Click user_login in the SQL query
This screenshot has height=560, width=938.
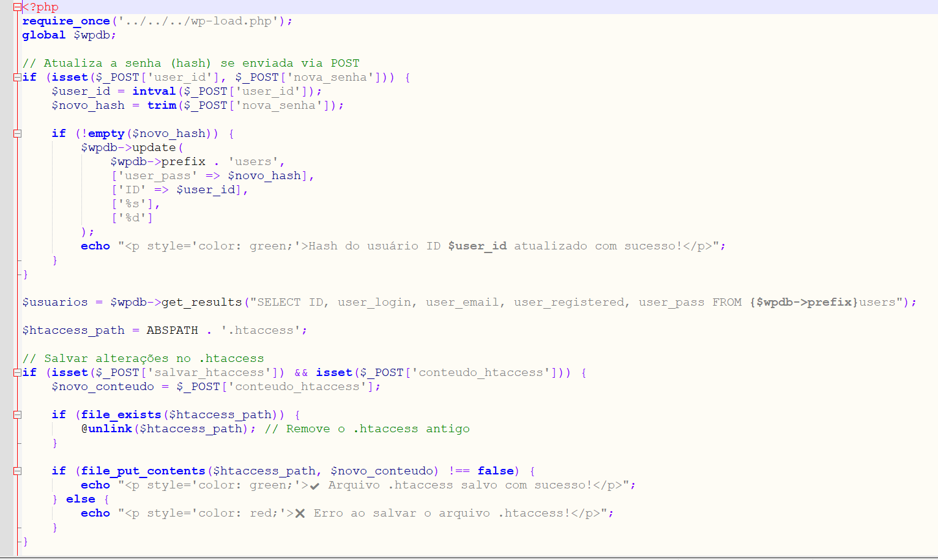[x=374, y=303]
